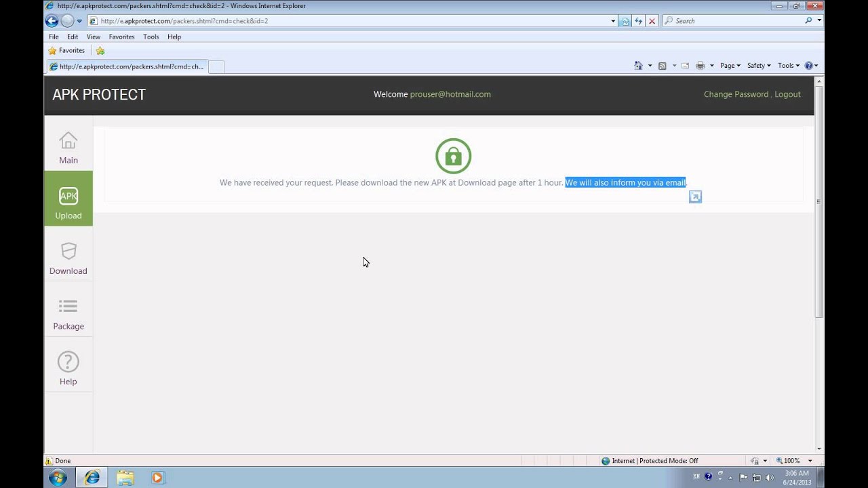The image size is (868, 488).
Task: Open the sidebar Help section
Action: (x=68, y=369)
